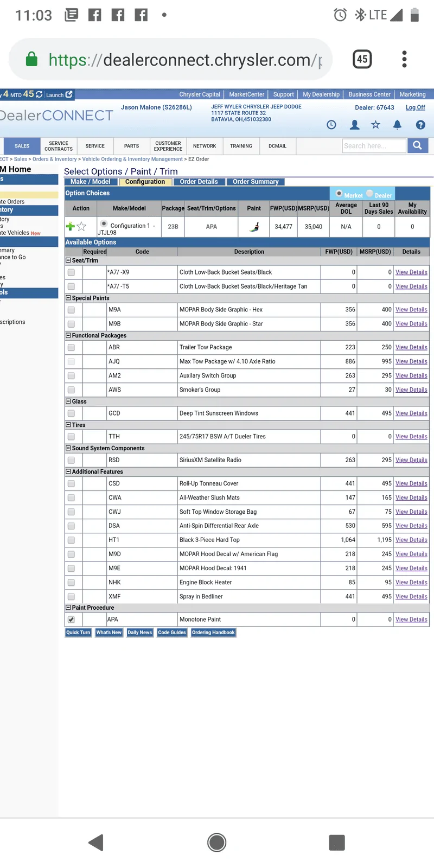Open View Details for Engine Block Heater

click(x=411, y=582)
